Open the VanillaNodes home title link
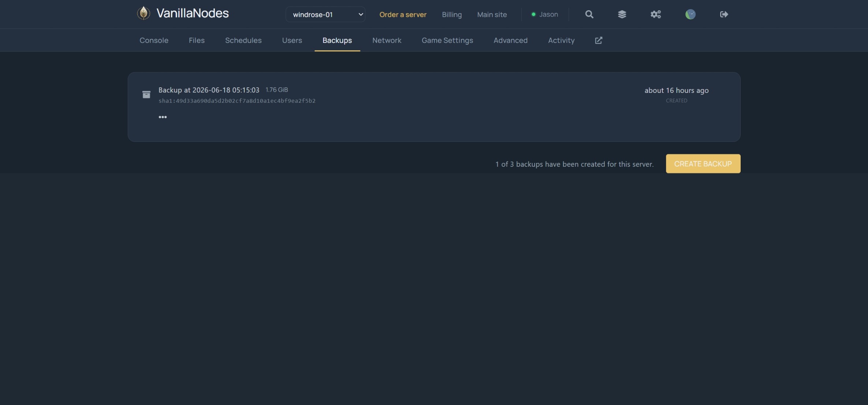 coord(192,13)
